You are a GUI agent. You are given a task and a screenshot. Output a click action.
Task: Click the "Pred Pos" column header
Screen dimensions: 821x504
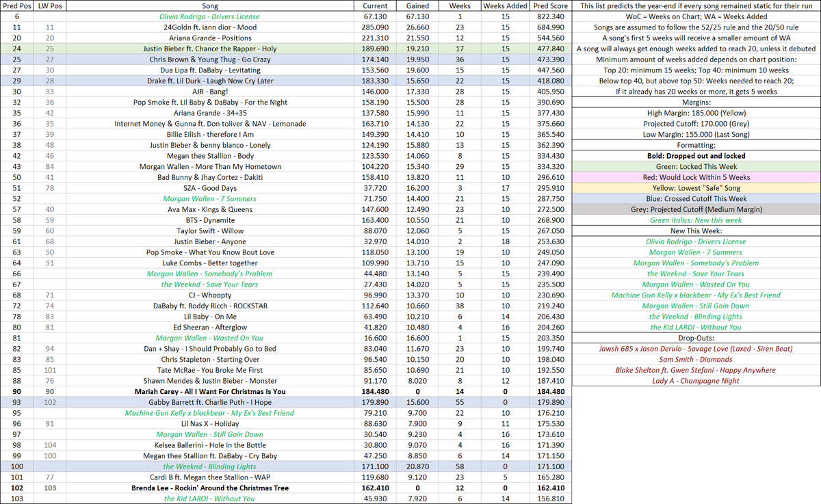(16, 5)
